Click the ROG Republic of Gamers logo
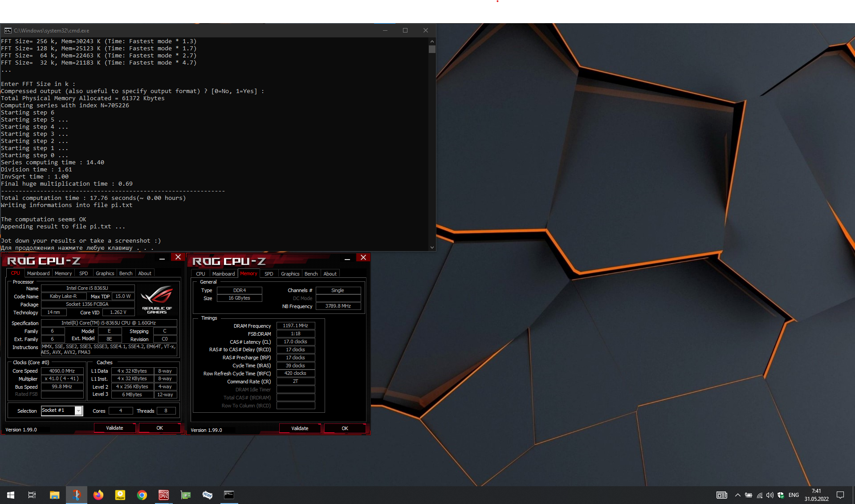The height and width of the screenshot is (504, 855). point(157,300)
